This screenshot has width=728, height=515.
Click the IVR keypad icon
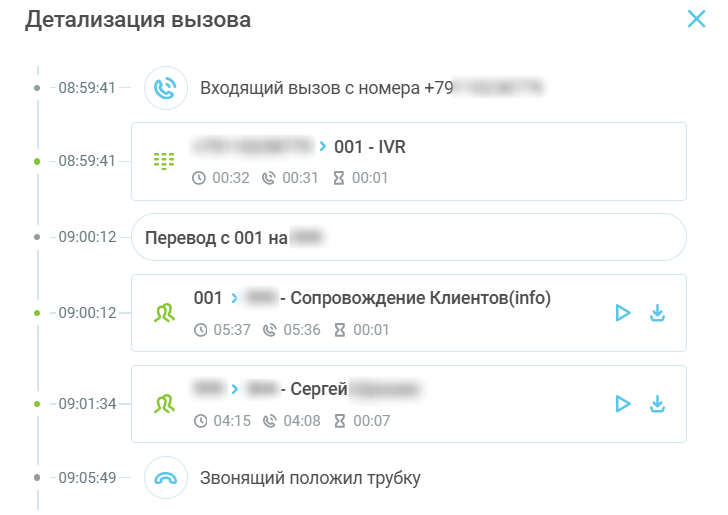pos(163,160)
